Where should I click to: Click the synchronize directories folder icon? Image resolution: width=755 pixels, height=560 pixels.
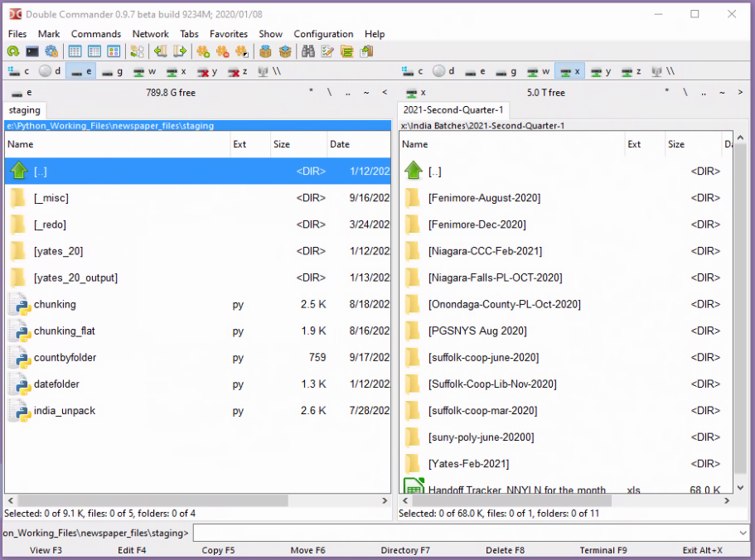[346, 51]
